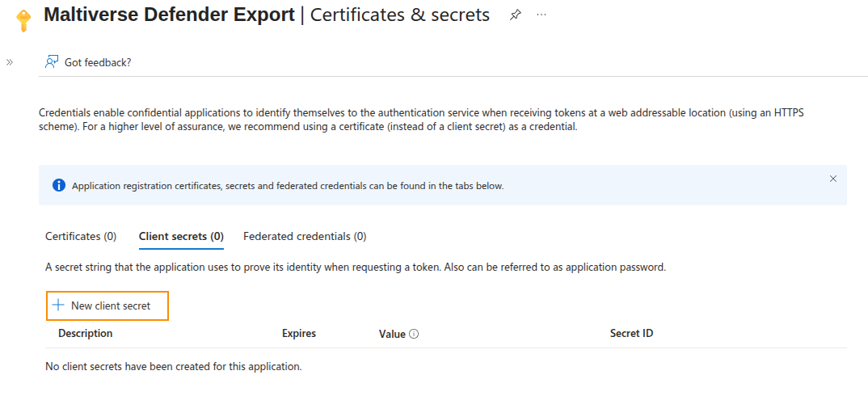The image size is (868, 396).
Task: Switch to the Certificates (0) tab
Action: (x=81, y=237)
